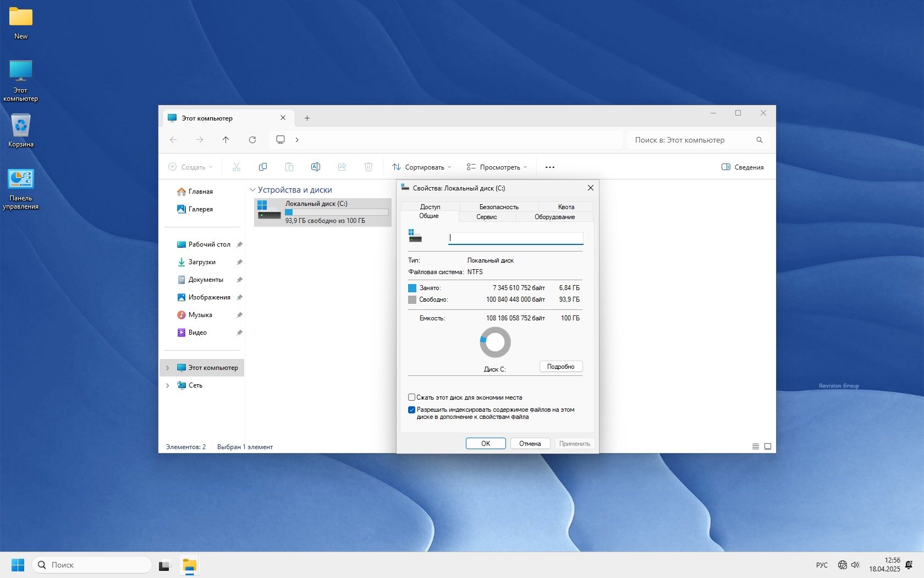
Task: Enable the compress this drive checkbox
Action: pos(411,397)
